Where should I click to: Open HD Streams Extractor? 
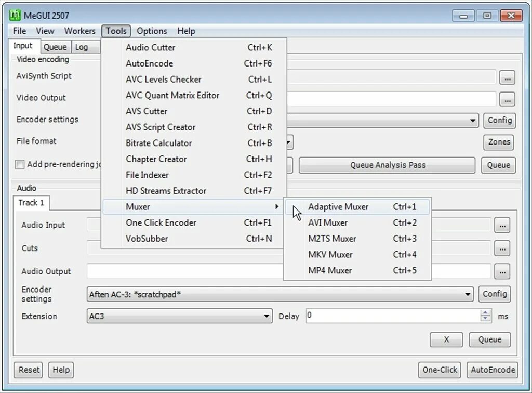pyautogui.click(x=194, y=191)
